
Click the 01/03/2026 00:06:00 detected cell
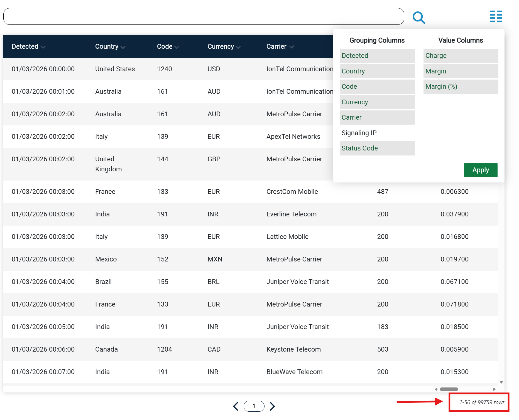pyautogui.click(x=43, y=349)
